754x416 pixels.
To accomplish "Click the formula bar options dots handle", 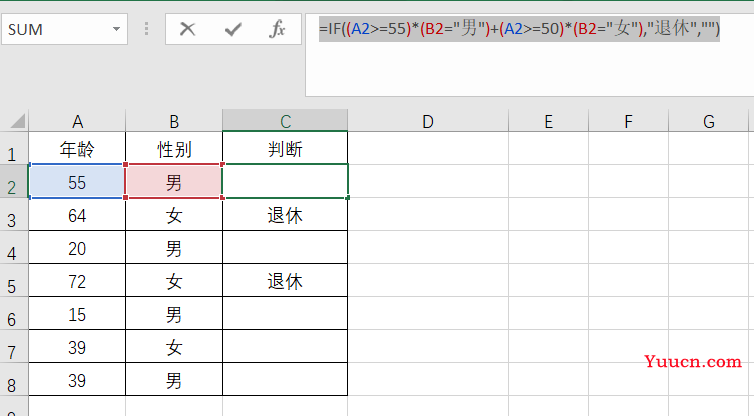I will point(147,29).
